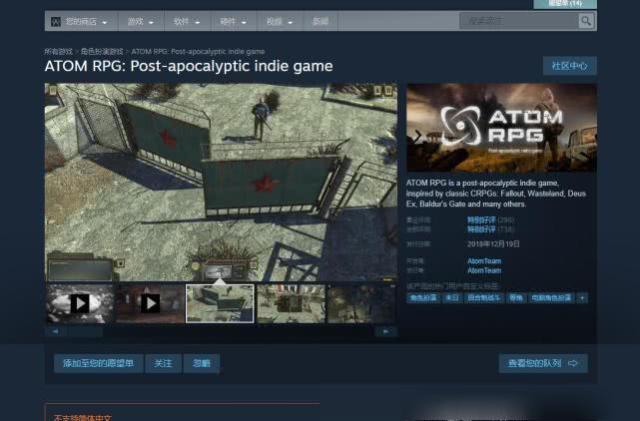This screenshot has width=640, height=421.
Task: Open the 游戏 dropdown menu
Action: (141, 21)
